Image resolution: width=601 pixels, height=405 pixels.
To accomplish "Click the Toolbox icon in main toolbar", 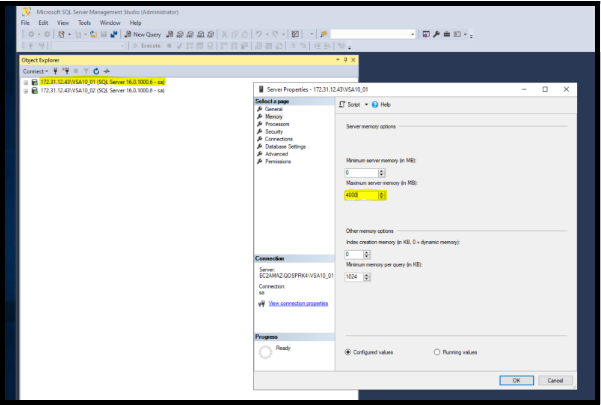I will click(x=447, y=34).
